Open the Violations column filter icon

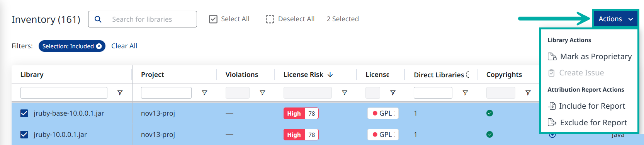click(x=262, y=93)
